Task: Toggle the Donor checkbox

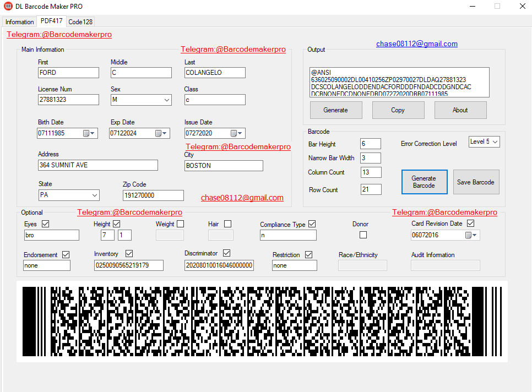Action: [x=363, y=235]
